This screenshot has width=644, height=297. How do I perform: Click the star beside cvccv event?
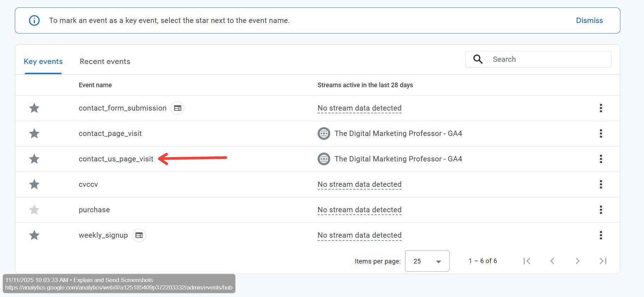coord(34,184)
